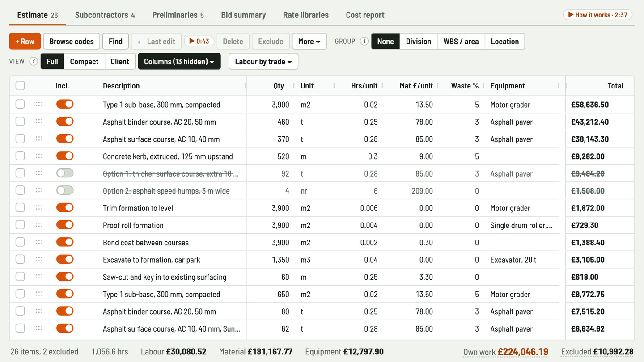Expand the Labour by trade dropdown
644x362 pixels.
coord(263,61)
